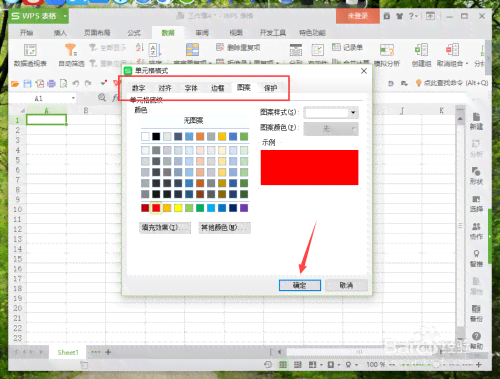Open the pattern color dropdown
This screenshot has height=379, width=500.
point(331,129)
